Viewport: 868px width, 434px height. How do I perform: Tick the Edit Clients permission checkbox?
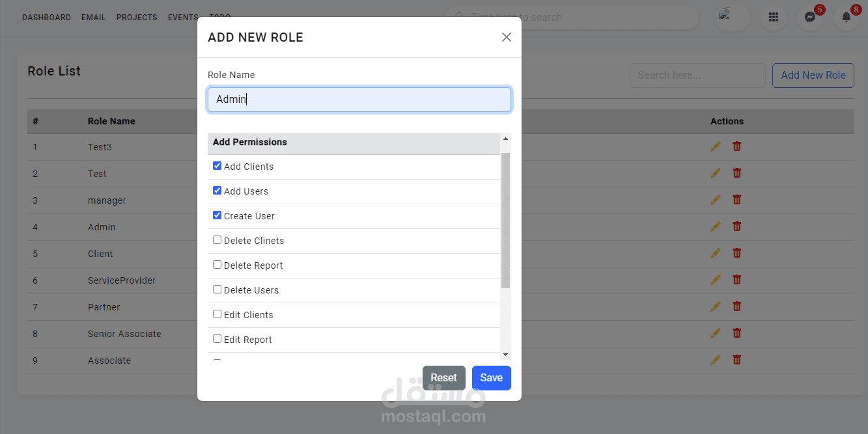click(217, 314)
